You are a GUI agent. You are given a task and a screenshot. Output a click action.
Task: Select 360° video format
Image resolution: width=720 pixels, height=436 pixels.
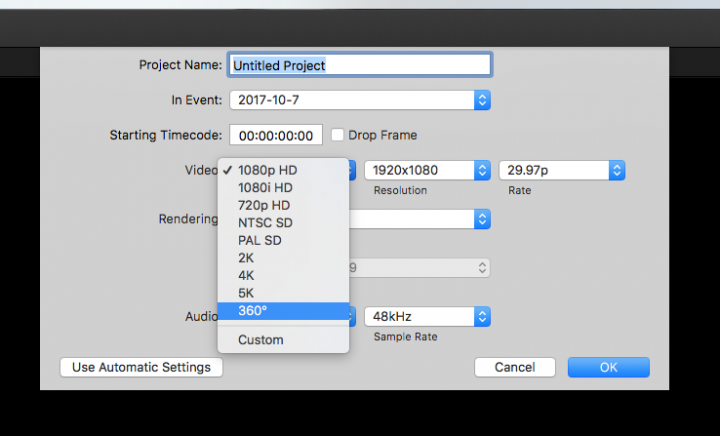point(253,311)
